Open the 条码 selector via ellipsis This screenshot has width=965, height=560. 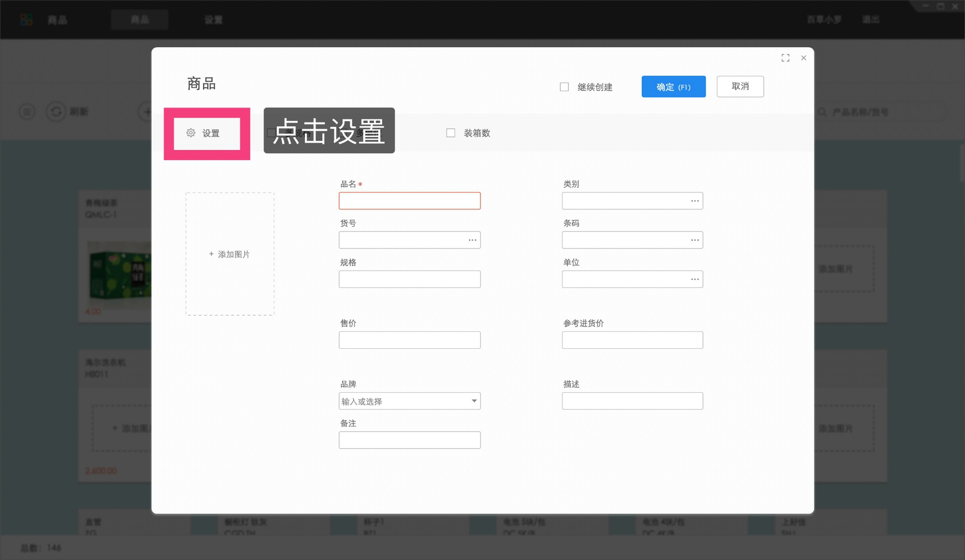pos(694,240)
